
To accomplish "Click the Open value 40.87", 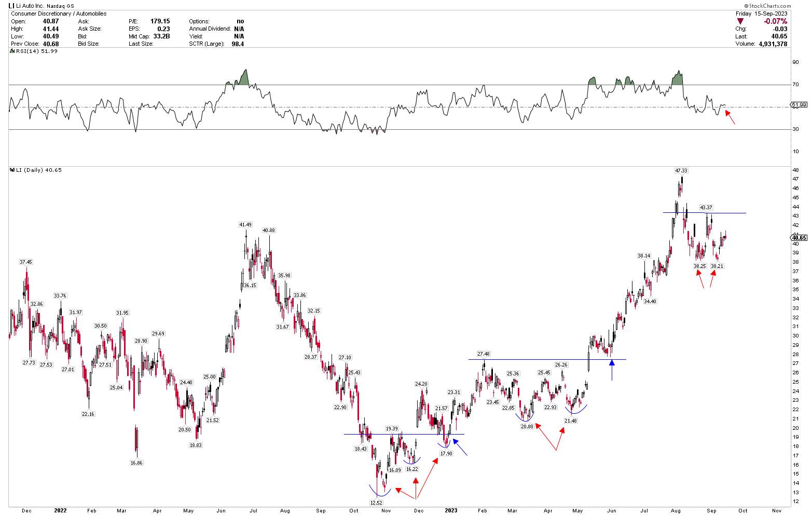I will click(50, 21).
